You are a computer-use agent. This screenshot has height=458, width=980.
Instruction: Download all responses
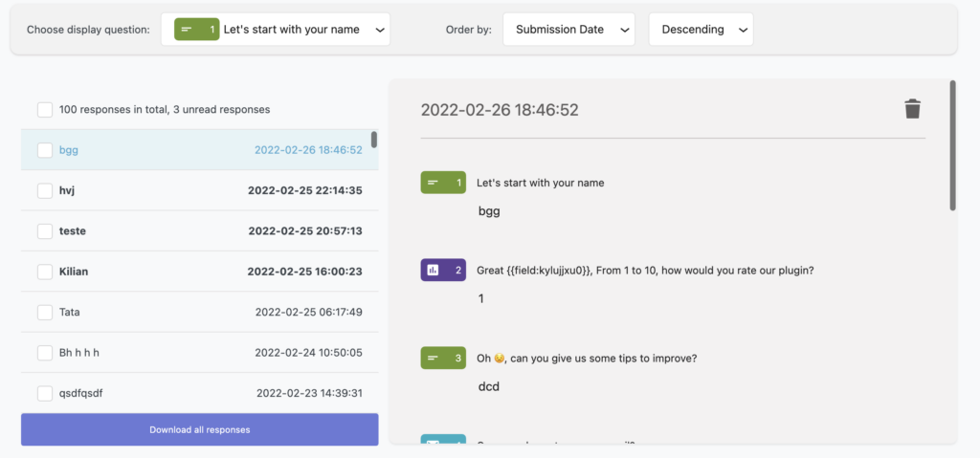[x=199, y=430]
